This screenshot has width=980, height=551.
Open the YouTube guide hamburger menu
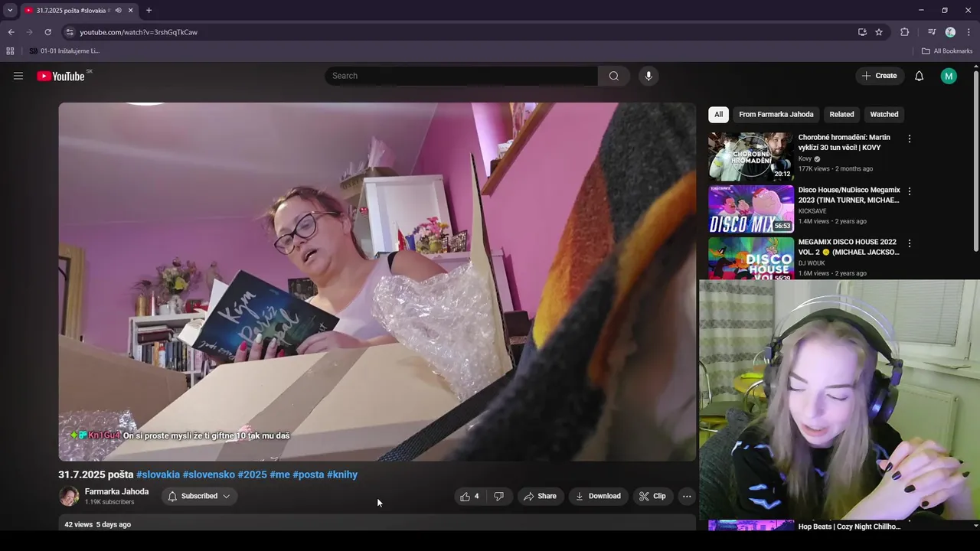tap(18, 76)
